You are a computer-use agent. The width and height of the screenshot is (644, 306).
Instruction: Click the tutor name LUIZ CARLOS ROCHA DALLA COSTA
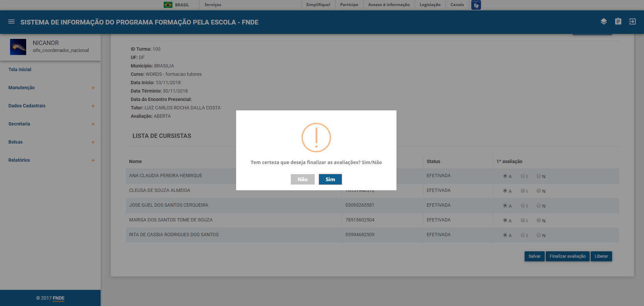coord(182,108)
